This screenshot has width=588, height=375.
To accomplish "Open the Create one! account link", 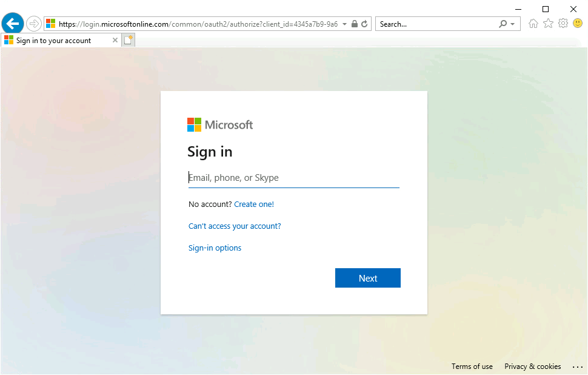I will click(x=254, y=204).
